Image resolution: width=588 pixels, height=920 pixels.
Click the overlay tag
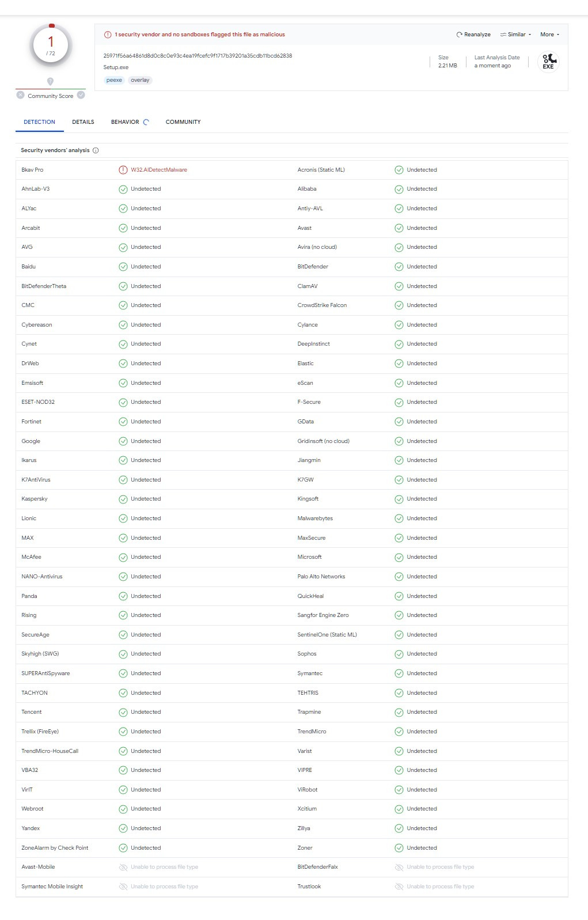tap(140, 80)
